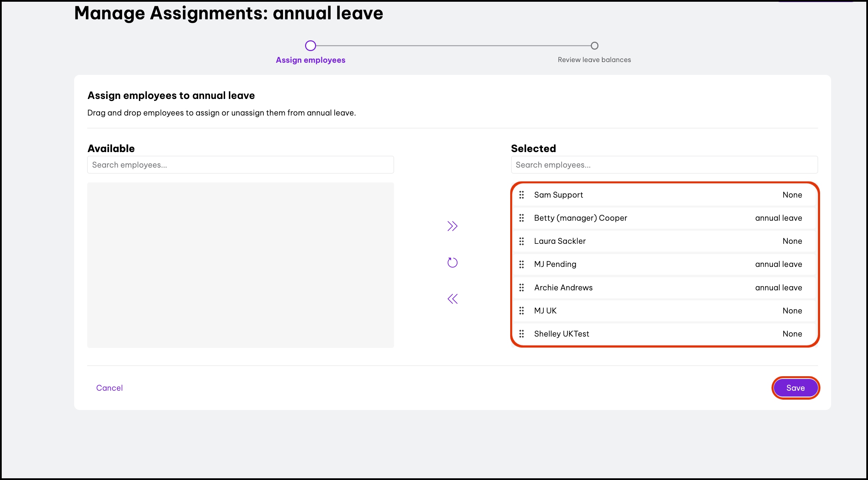This screenshot has width=868, height=480.
Task: Grab drag handle beside Betty (manager) Cooper
Action: [x=522, y=218]
